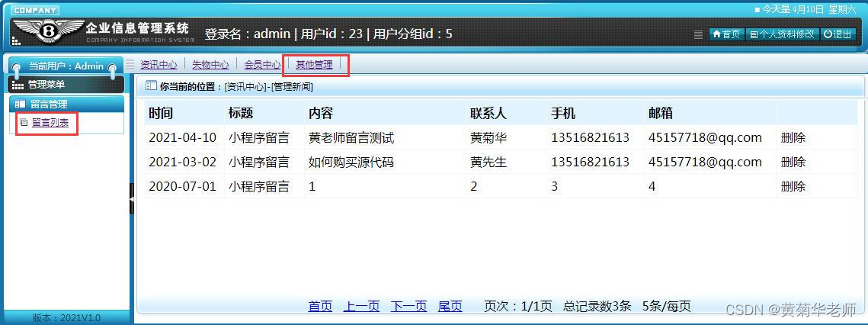The height and width of the screenshot is (325, 868).
Task: Jump to last page with 尾页
Action: pyautogui.click(x=450, y=306)
